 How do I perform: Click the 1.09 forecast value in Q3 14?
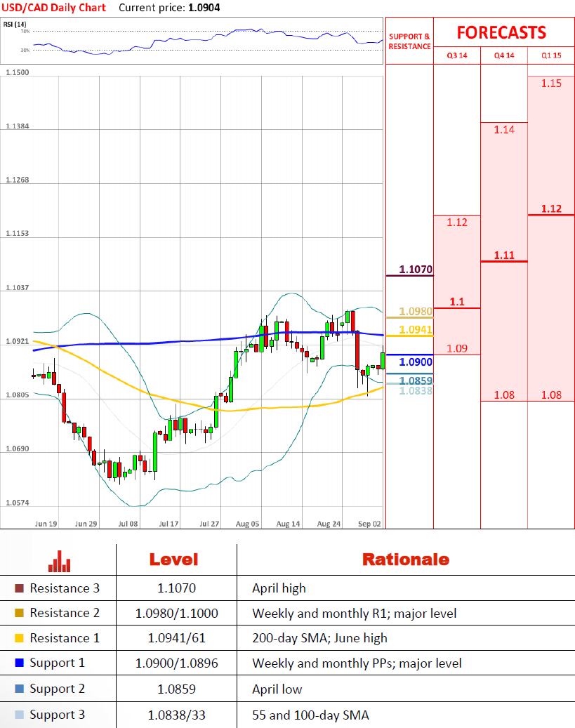[x=457, y=349]
